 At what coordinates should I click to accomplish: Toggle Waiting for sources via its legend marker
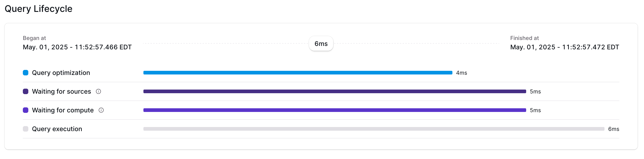click(x=26, y=91)
